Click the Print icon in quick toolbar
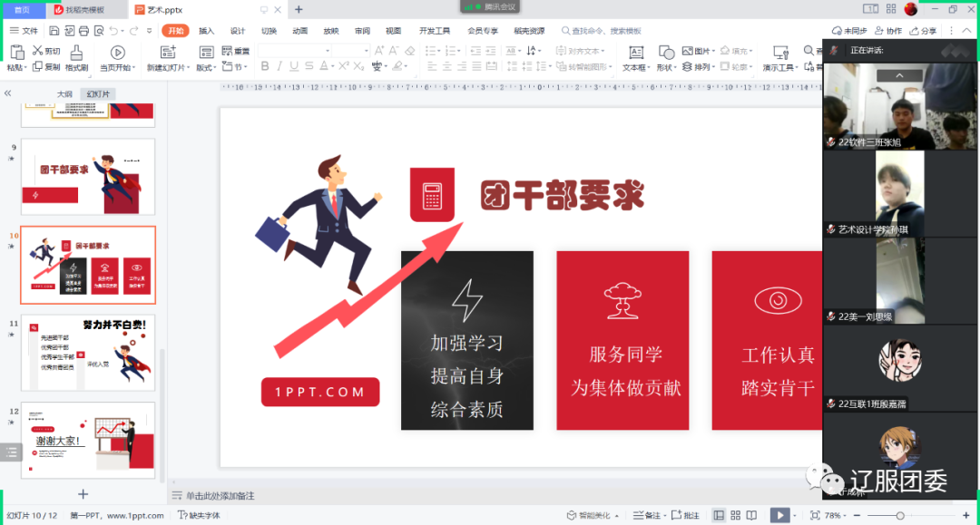Image resolution: width=980 pixels, height=525 pixels. (x=84, y=31)
